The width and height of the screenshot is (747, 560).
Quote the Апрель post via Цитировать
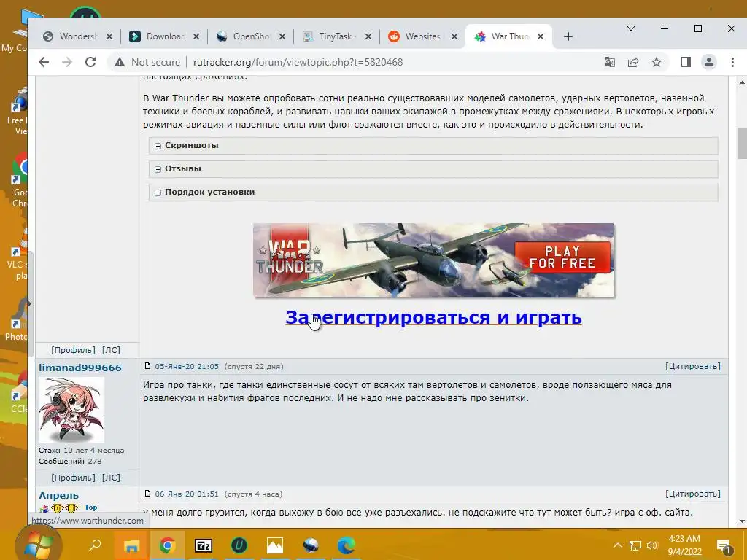coord(693,494)
